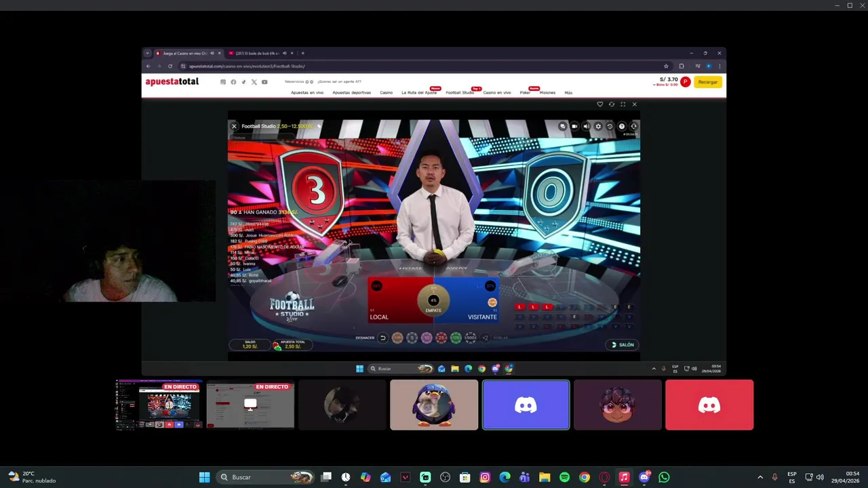Open Football Studio menu item
This screenshot has width=868, height=488.
[460, 93]
